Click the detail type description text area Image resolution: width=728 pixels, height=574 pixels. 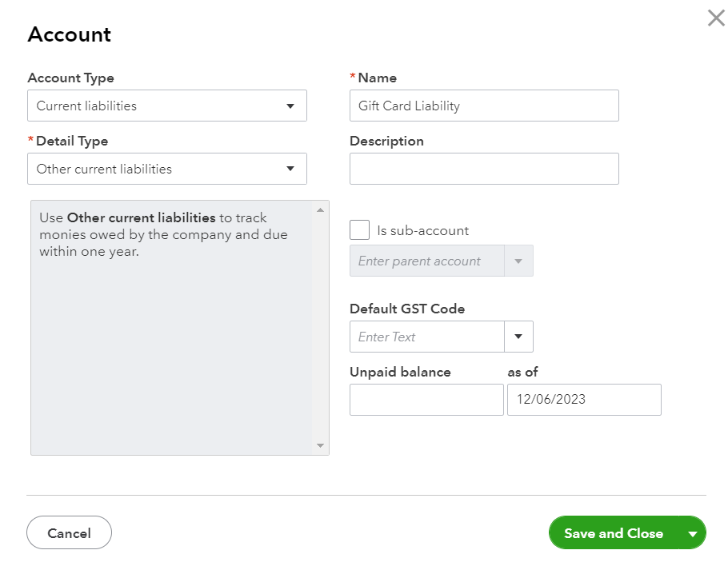(171, 336)
